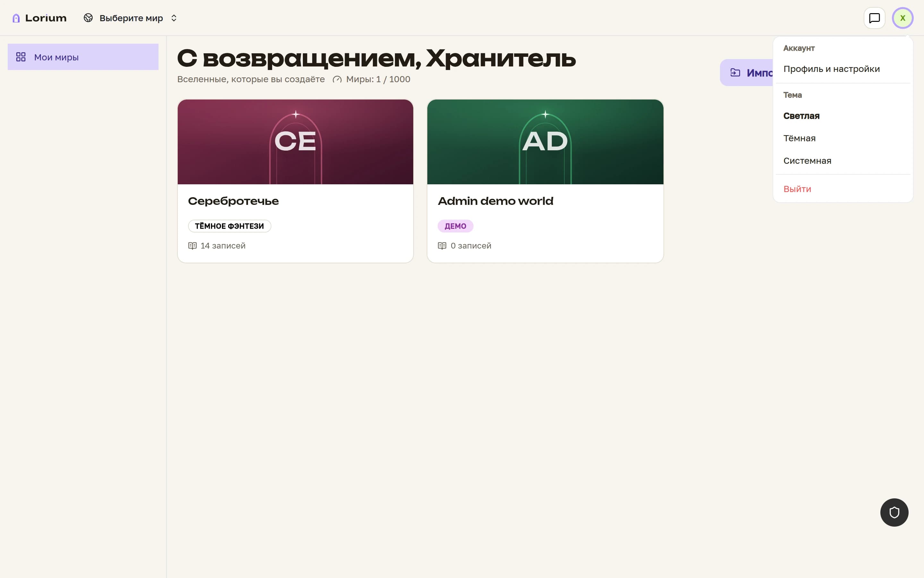Open the shield button in the corner
Screen dimensions: 924x578
(894, 512)
